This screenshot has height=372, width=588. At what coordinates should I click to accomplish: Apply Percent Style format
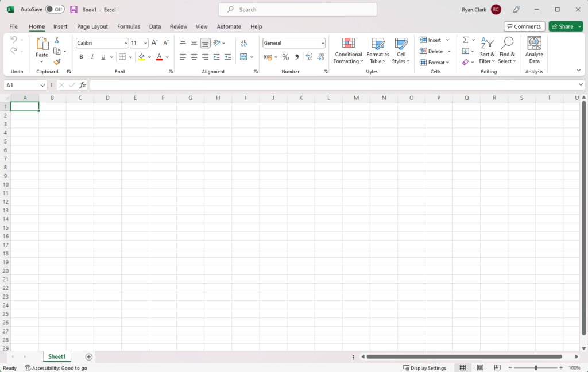[x=285, y=57]
